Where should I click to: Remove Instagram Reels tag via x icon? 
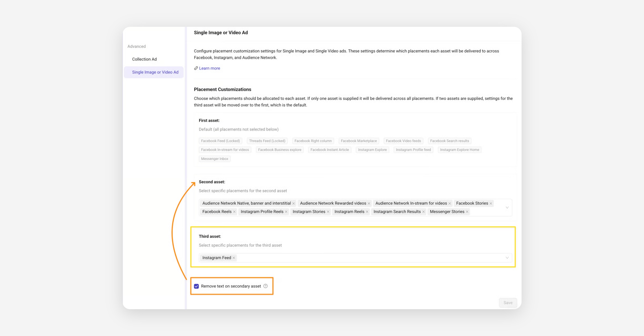(367, 212)
